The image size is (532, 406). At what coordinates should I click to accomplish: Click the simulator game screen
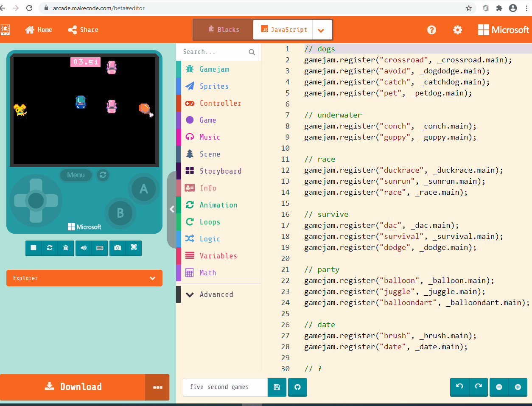click(84, 110)
